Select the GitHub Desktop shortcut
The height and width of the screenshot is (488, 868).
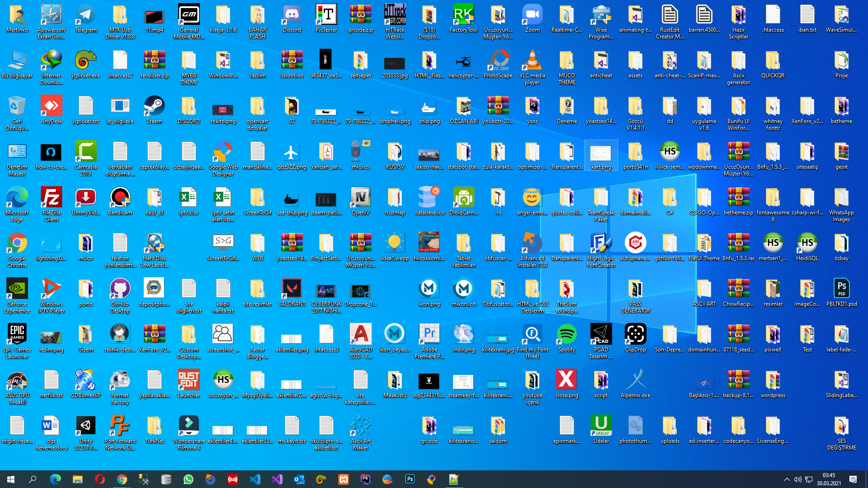click(x=120, y=296)
